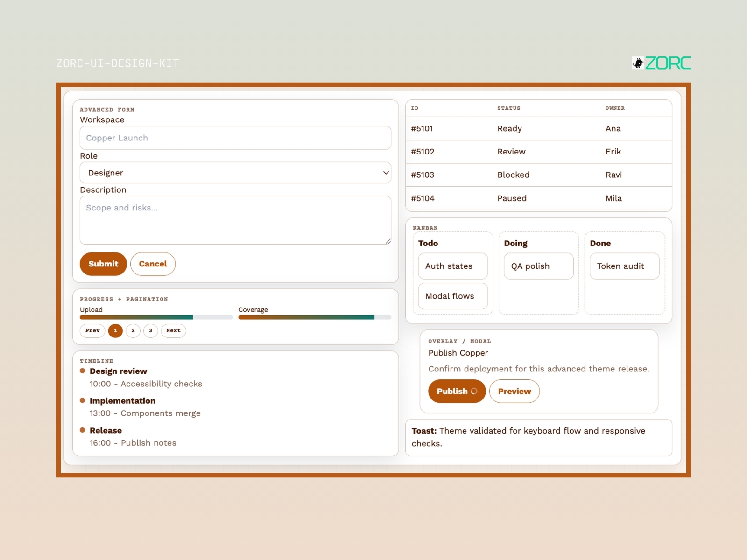Viewport: 747px width, 560px height.
Task: Click the Upload progress bar
Action: (156, 317)
